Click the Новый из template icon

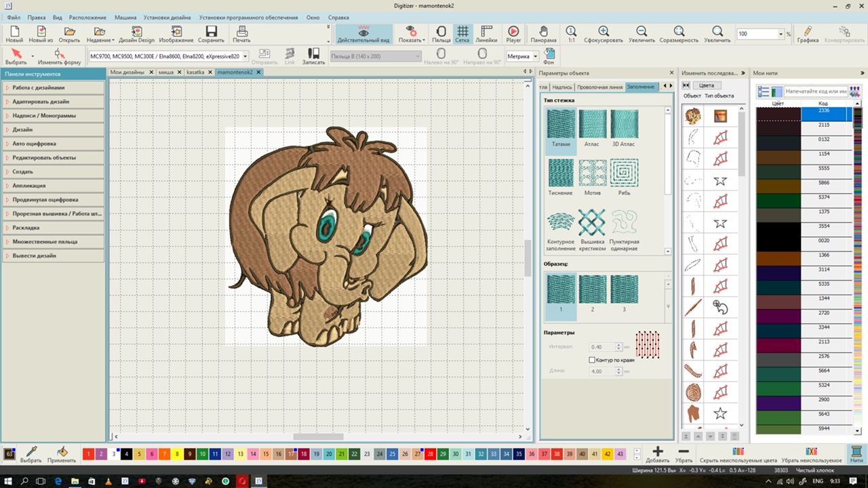click(41, 34)
